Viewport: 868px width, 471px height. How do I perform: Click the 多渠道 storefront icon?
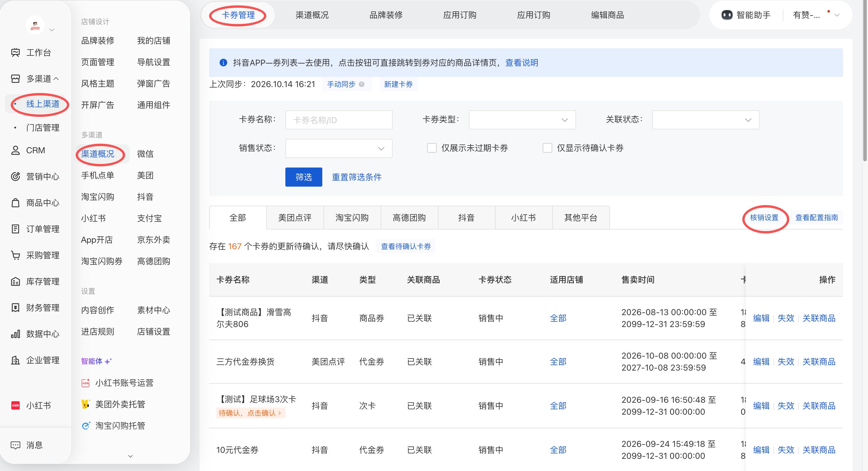(x=15, y=79)
